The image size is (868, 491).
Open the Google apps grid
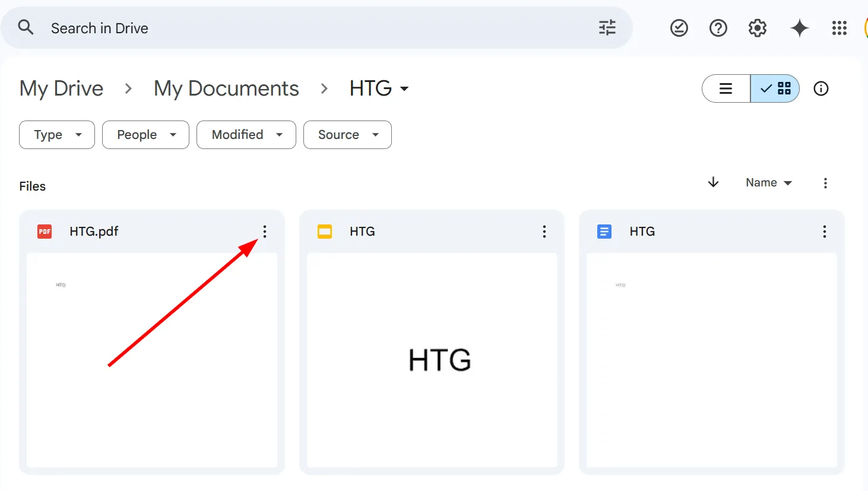tap(839, 27)
